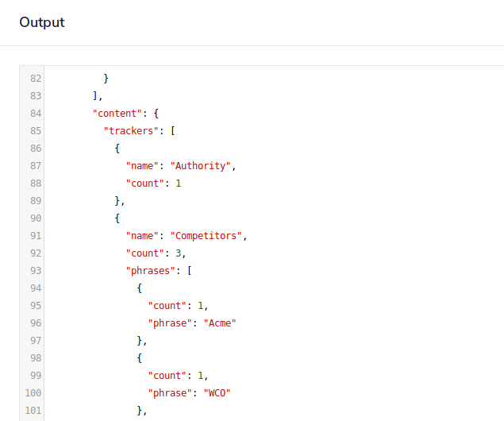Click the count value on line 88
504x421 pixels.
point(179,183)
